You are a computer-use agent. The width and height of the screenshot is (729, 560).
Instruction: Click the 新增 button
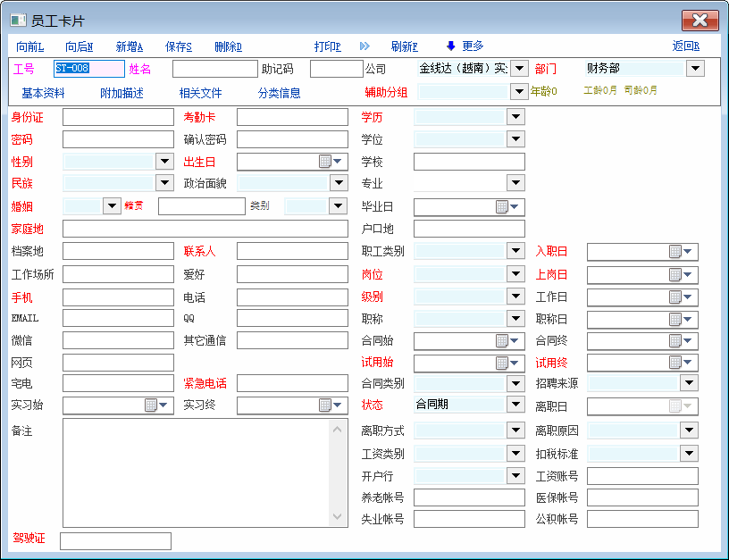130,46
